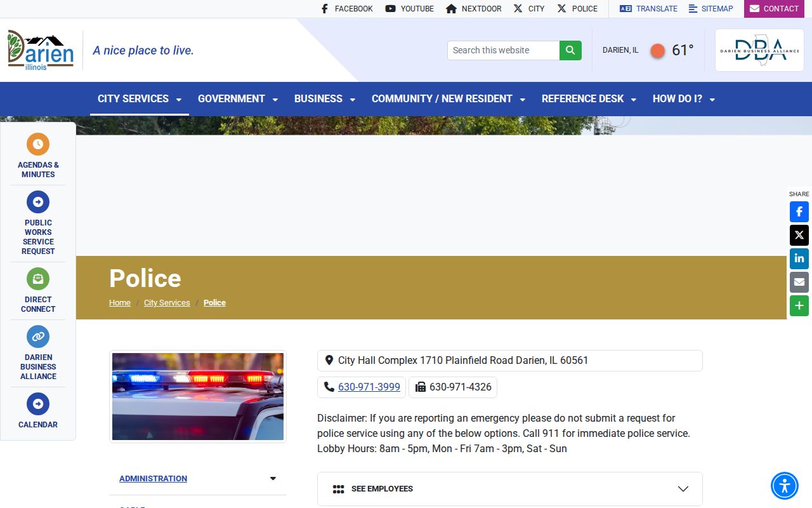Image resolution: width=812 pixels, height=508 pixels.
Task: Go to Home breadcrumb
Action: pos(120,303)
